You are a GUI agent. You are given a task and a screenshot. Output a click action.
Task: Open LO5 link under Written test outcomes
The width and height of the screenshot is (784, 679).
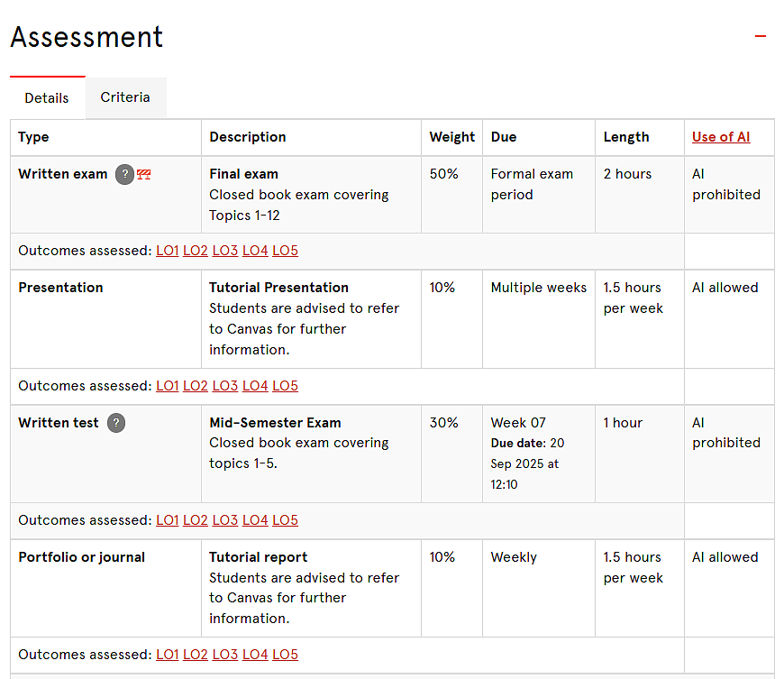coord(285,520)
